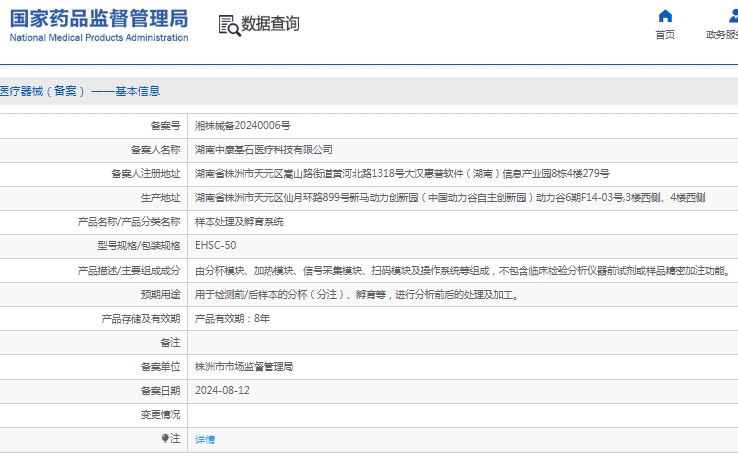Click the 生产地址 row label
Screen dimensions: 738x460
tap(160, 198)
